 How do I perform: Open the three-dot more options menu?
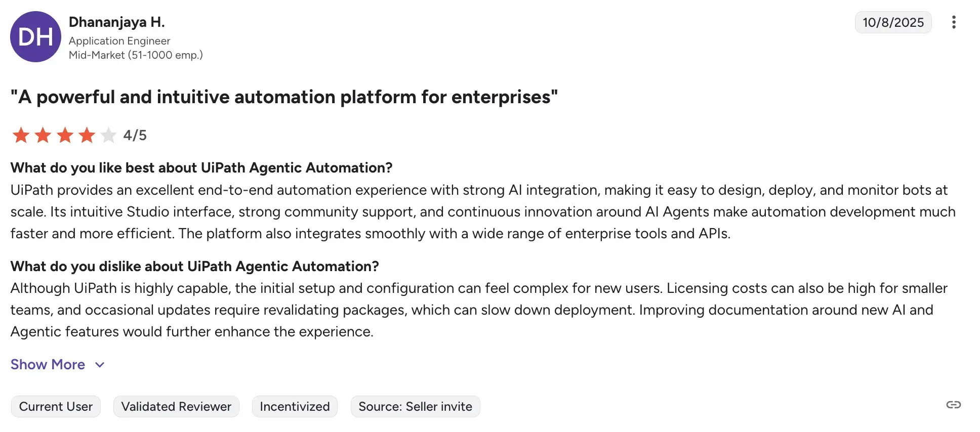click(954, 22)
